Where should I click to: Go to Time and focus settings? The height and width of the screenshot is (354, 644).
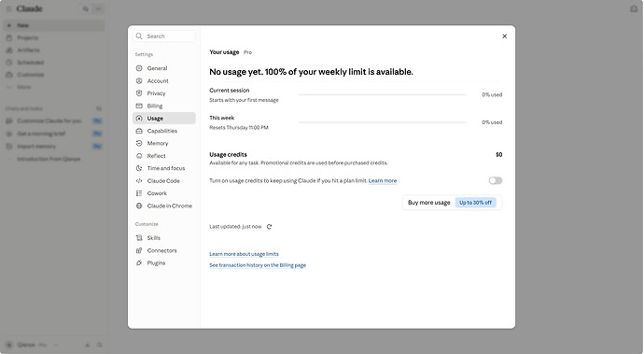(164, 168)
